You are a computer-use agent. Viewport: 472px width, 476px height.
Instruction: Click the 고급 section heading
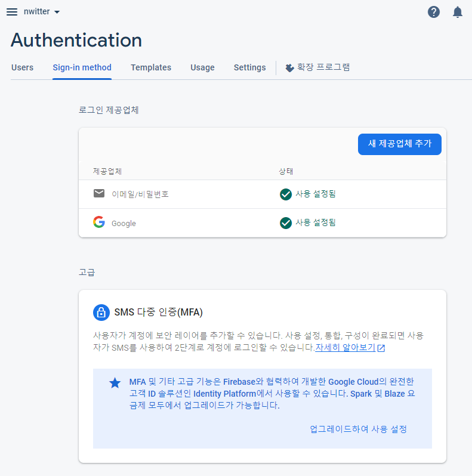click(x=87, y=273)
